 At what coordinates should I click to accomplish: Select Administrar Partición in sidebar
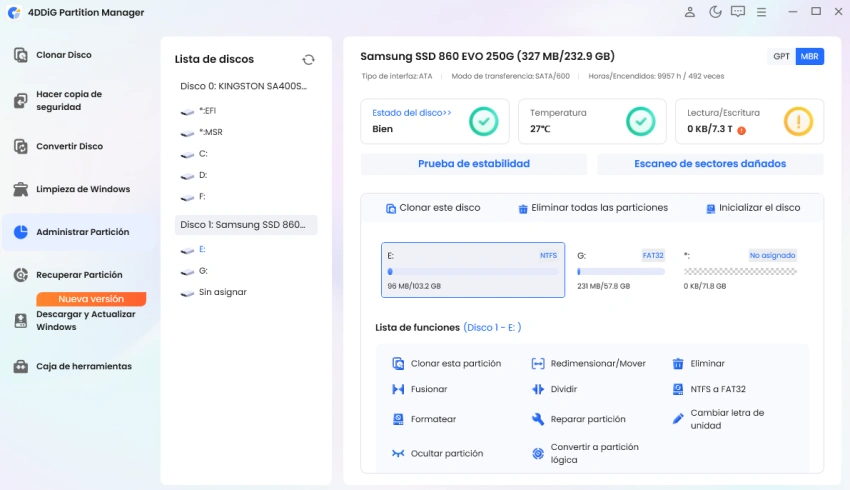(79, 232)
